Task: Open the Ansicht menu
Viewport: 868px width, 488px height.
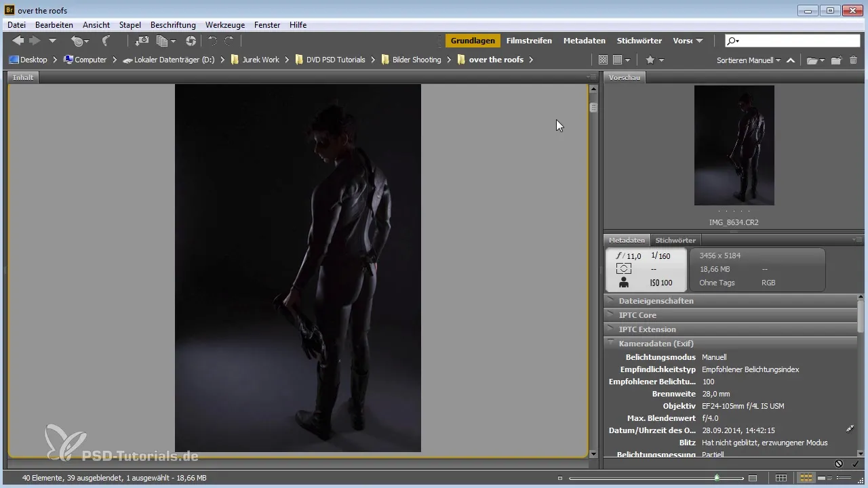Action: click(x=96, y=25)
